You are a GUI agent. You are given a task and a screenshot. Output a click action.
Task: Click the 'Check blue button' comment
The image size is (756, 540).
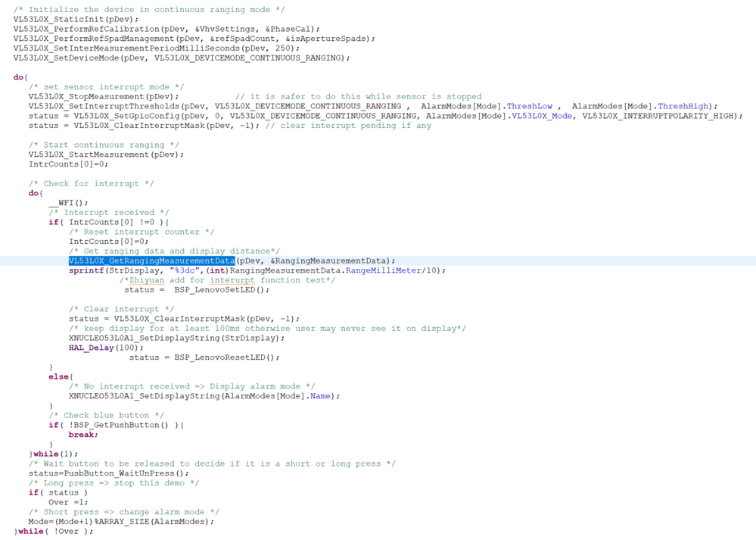pos(106,415)
